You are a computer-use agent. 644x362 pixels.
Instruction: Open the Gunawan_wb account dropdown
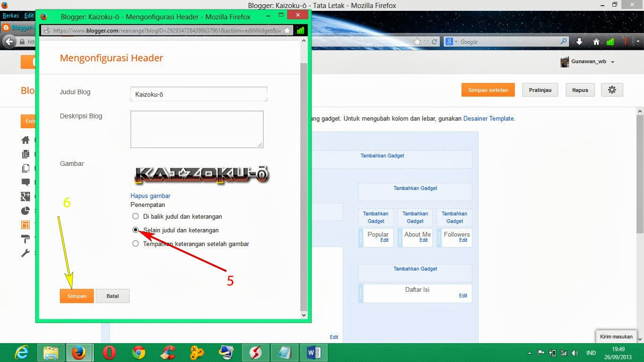click(588, 61)
